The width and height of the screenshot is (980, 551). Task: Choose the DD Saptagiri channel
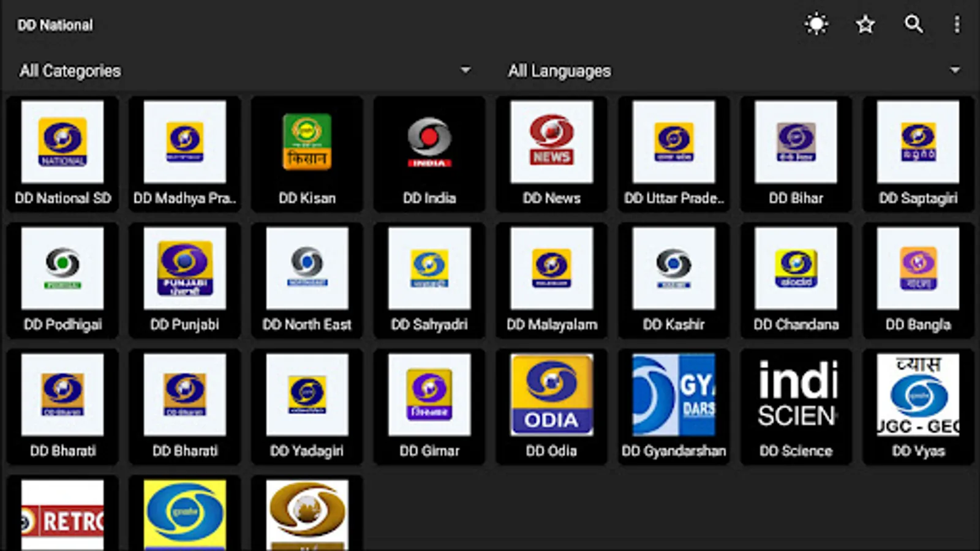(918, 154)
